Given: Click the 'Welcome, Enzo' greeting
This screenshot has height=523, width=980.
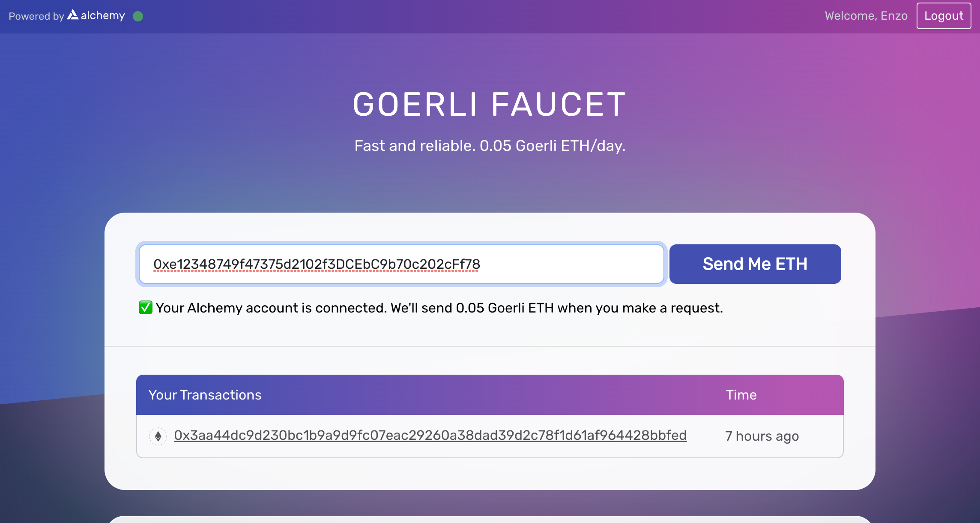Looking at the screenshot, I should 866,16.
